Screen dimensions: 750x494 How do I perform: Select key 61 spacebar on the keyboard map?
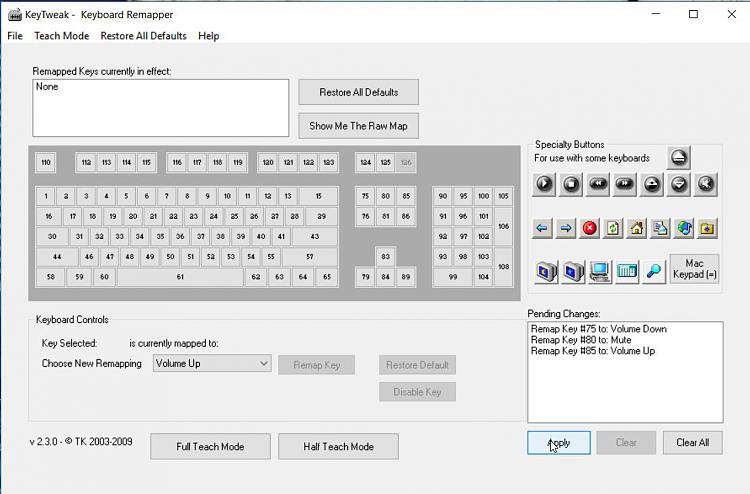click(180, 277)
